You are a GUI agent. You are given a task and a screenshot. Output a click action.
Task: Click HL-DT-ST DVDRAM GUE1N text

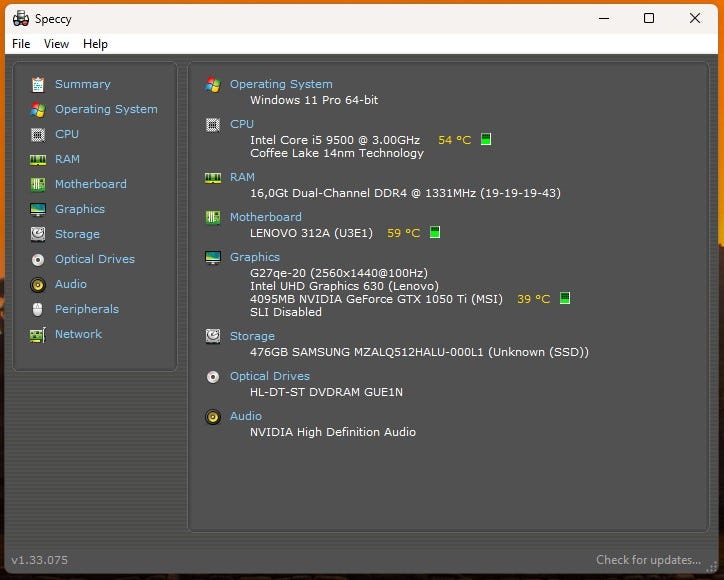point(326,392)
